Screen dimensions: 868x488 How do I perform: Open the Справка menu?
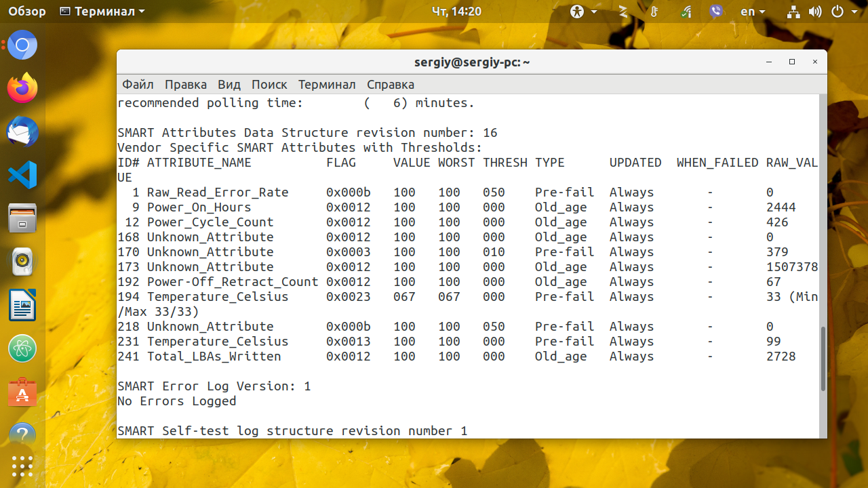coord(391,85)
